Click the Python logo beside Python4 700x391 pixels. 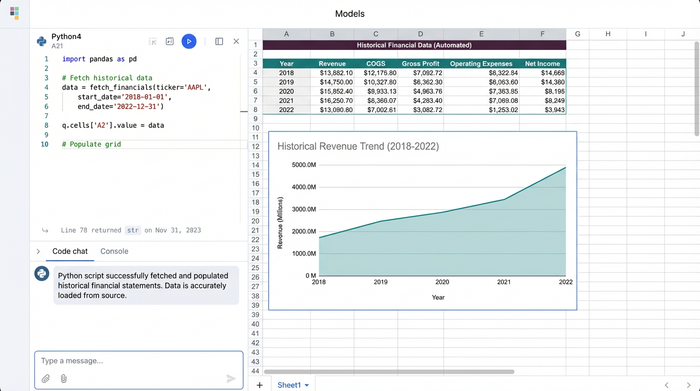tap(42, 41)
